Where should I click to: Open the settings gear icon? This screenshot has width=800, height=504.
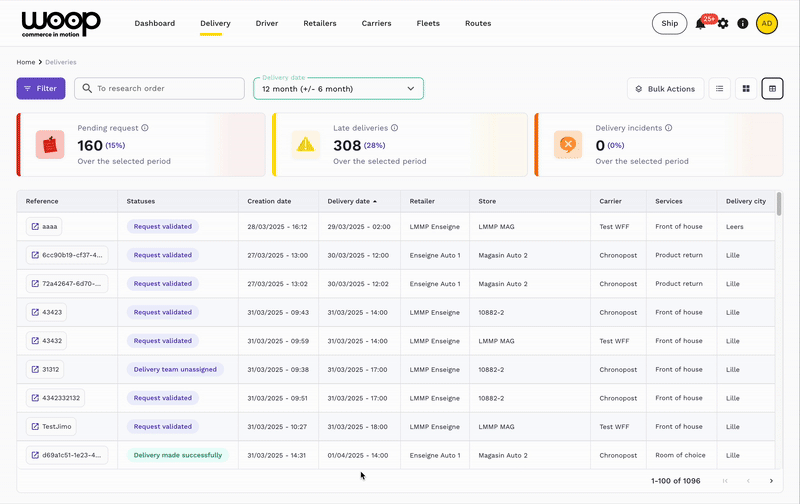(723, 23)
